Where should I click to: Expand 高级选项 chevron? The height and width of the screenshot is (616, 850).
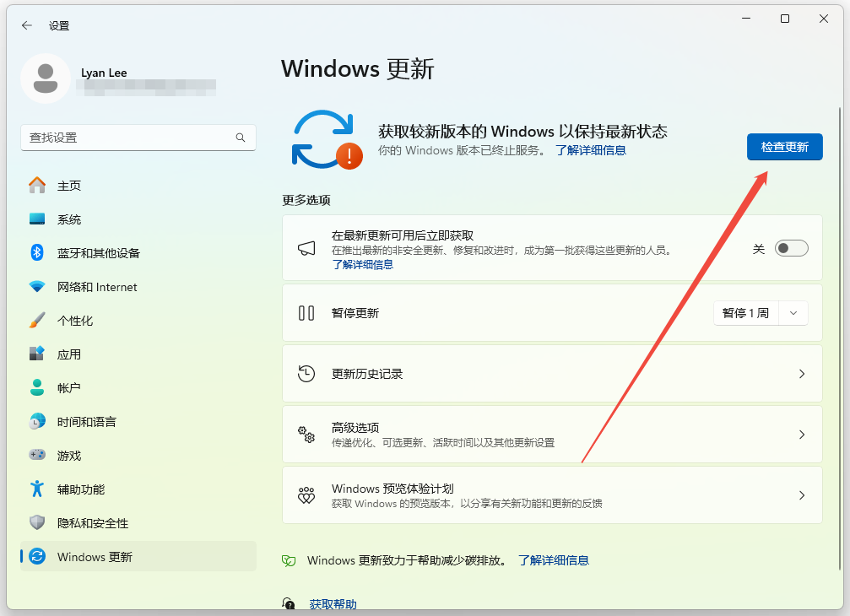point(802,435)
